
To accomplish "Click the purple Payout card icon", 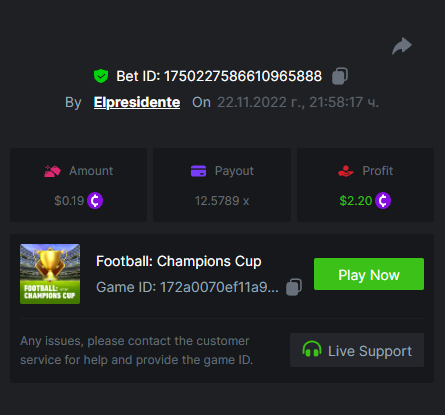I will coord(198,171).
